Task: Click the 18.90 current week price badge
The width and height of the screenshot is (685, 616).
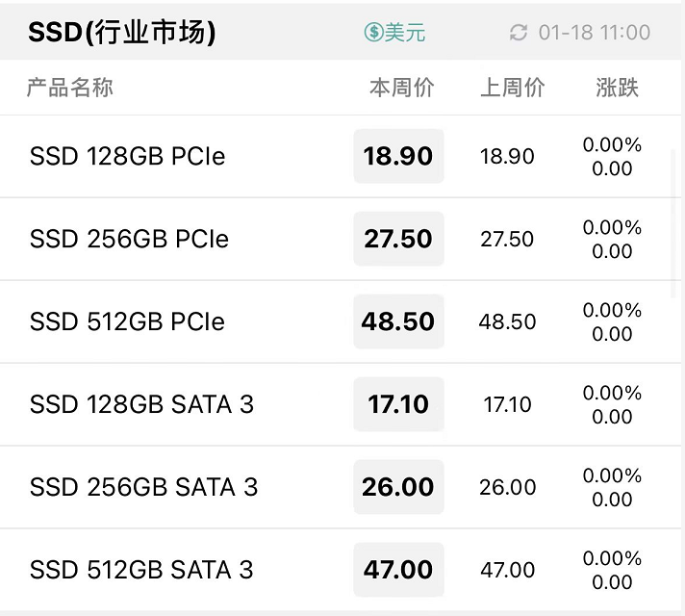Action: coord(398,156)
